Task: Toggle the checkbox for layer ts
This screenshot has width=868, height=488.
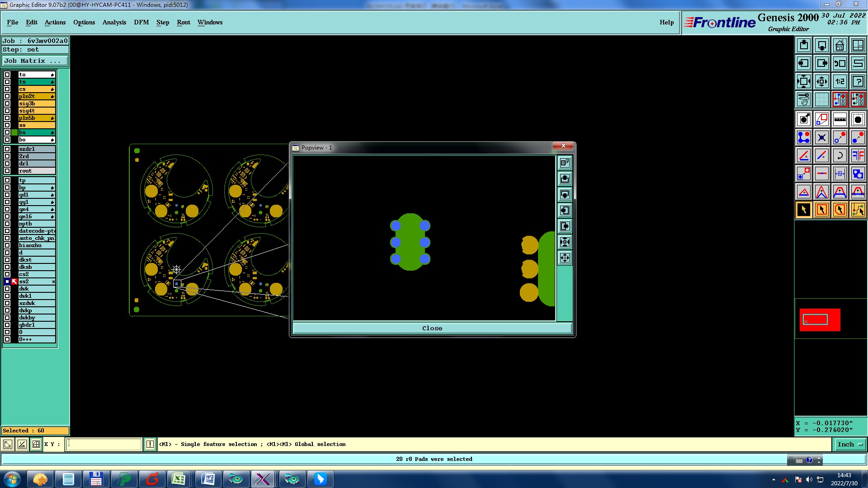Action: 7,82
